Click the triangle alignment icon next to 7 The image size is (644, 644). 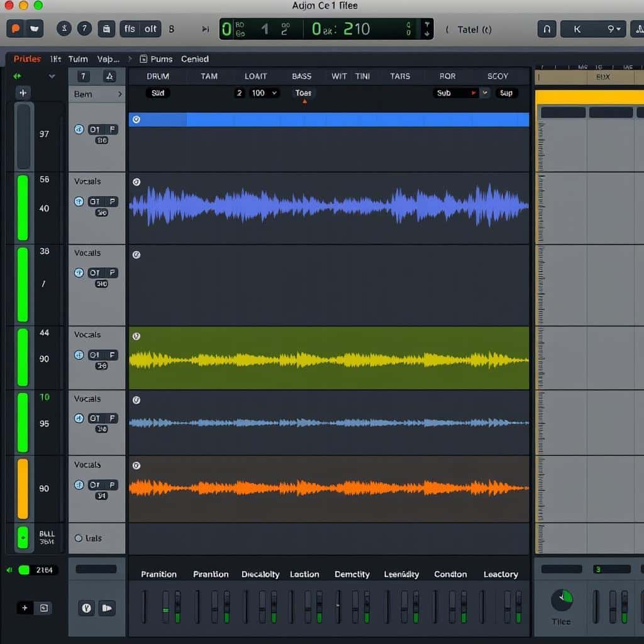(x=109, y=77)
